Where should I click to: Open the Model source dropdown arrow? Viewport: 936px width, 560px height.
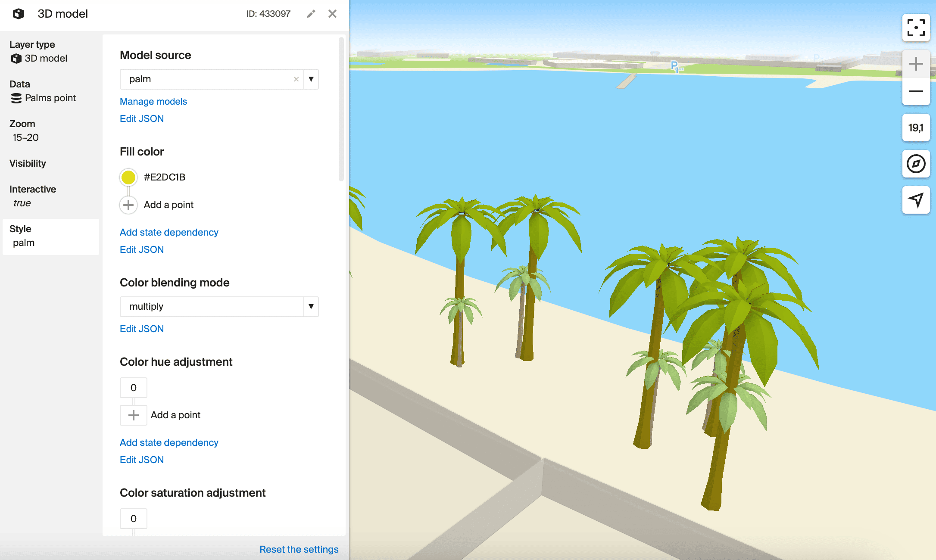[311, 79]
